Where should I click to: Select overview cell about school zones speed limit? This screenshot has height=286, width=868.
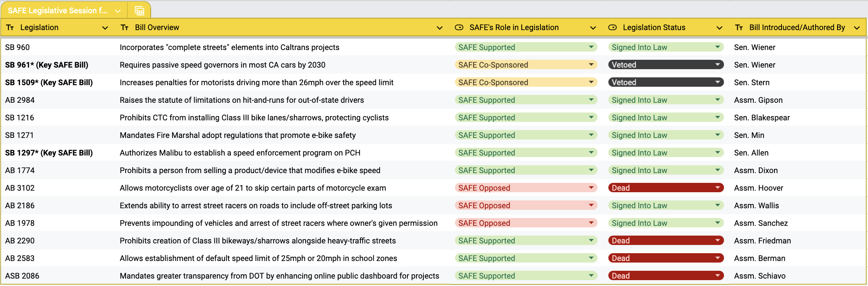coord(282,258)
